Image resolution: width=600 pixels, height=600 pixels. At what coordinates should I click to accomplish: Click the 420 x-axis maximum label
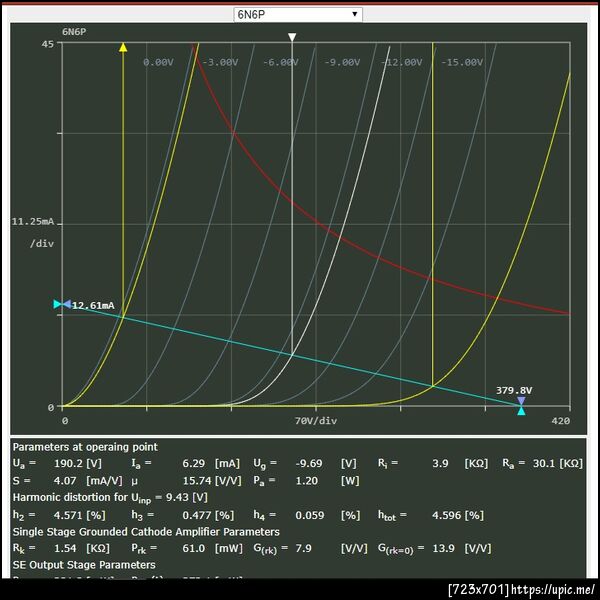(561, 421)
